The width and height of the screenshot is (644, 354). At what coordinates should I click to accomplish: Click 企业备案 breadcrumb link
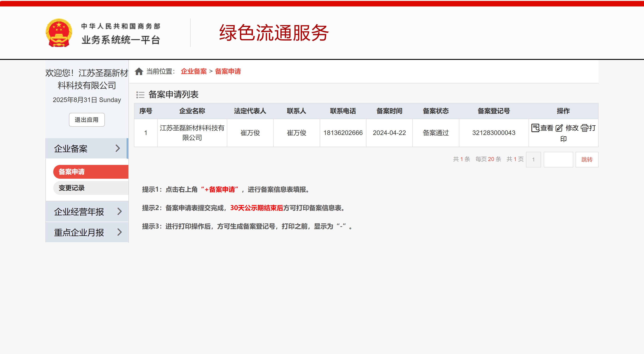(194, 71)
